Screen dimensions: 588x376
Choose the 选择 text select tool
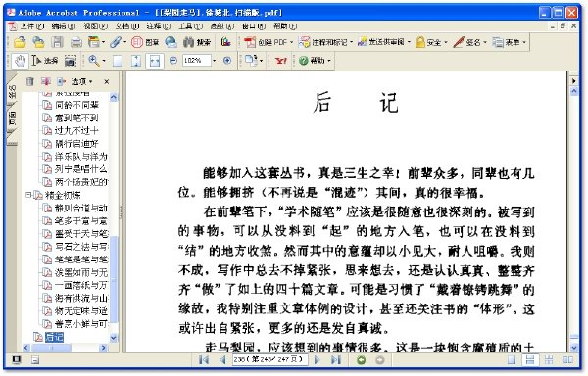click(x=45, y=61)
